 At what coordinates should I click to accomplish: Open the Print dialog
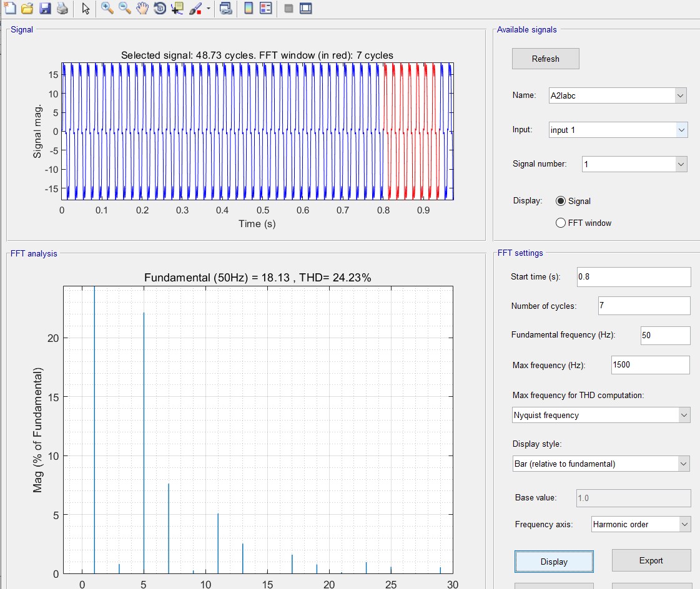point(62,9)
